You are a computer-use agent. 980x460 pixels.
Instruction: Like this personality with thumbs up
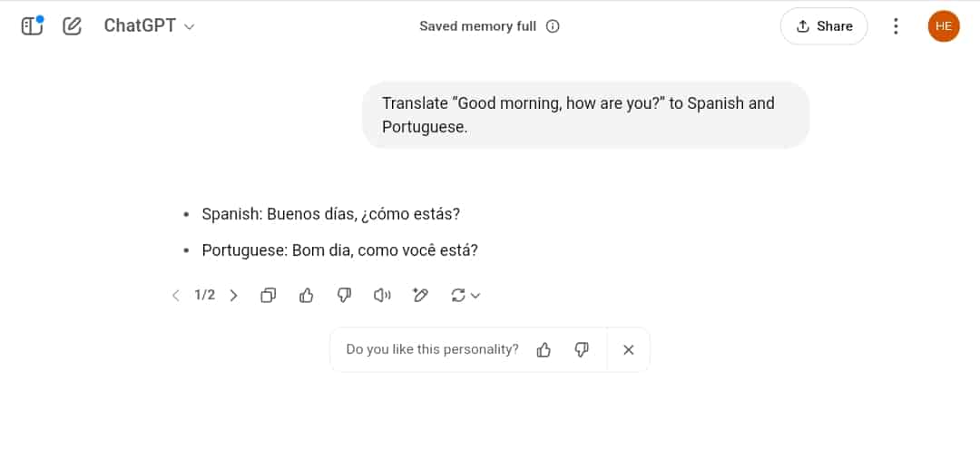[x=544, y=350]
